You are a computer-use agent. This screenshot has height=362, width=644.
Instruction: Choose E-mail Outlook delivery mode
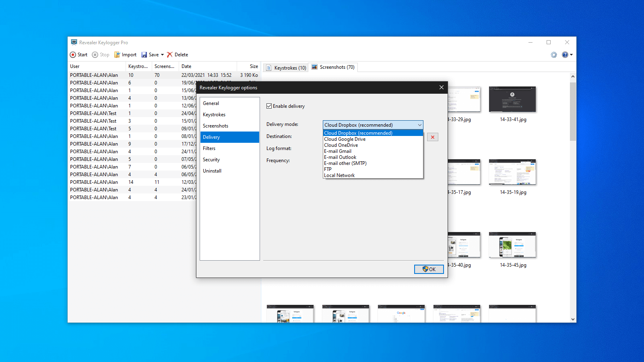373,157
